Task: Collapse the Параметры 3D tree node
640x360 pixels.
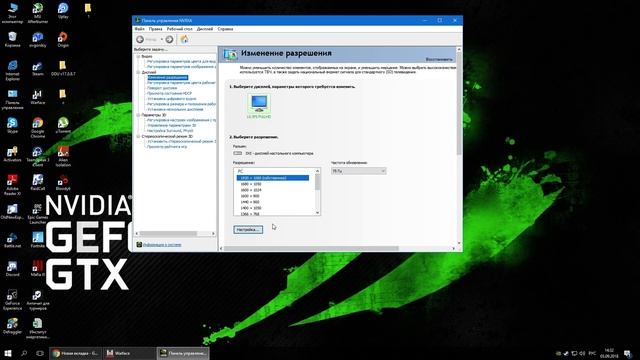Action: coord(138,115)
